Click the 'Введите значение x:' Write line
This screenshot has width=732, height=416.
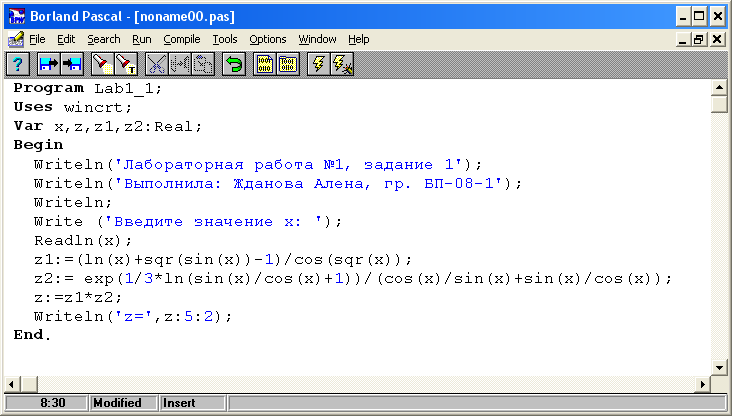tap(188, 222)
